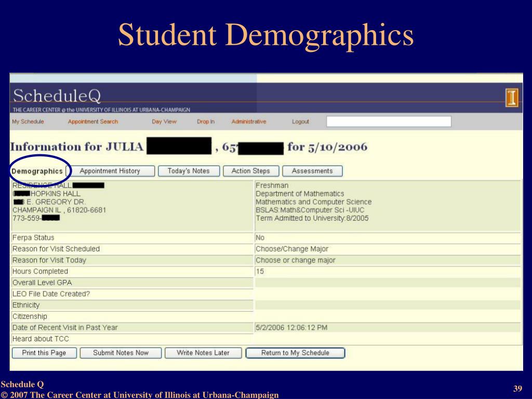
Task: Select the Demographics tab
Action: (x=37, y=171)
